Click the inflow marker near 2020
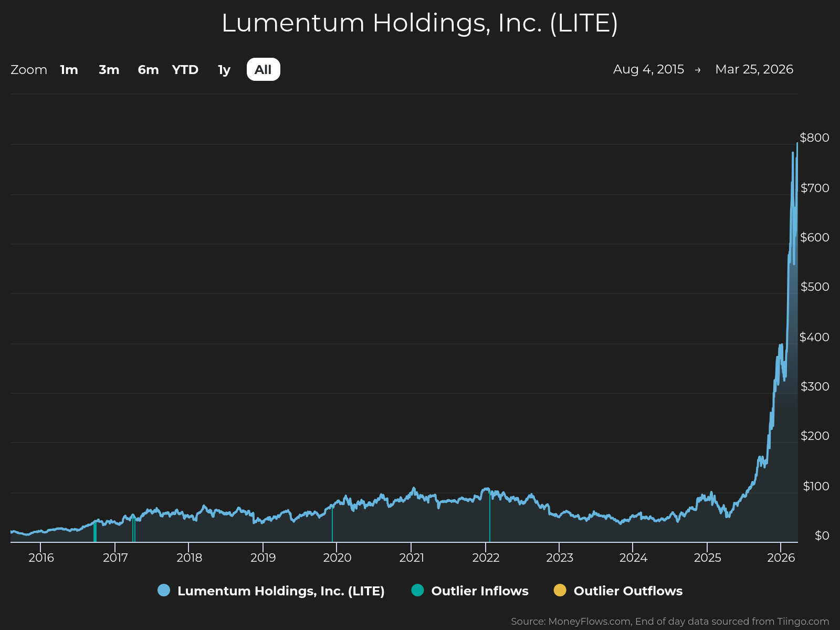 [x=332, y=524]
